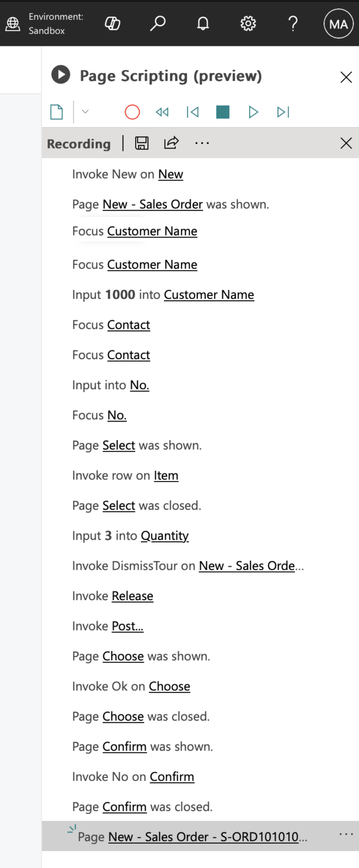Open the Recording more options ellipsis
Viewport: 359px width, 868px height.
point(202,143)
